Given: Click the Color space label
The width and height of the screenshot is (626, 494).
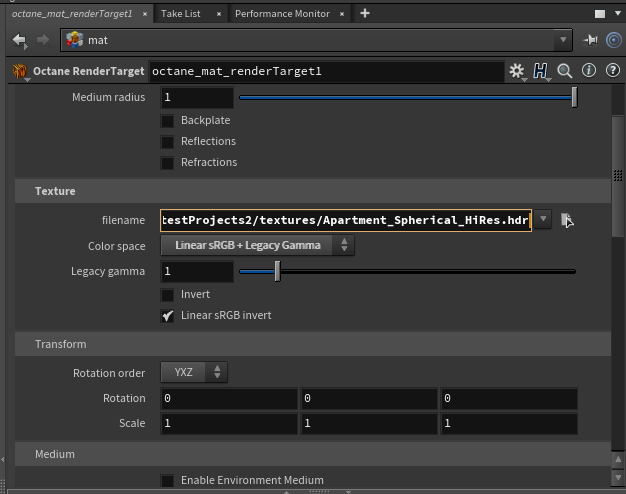Looking at the screenshot, I should click(117, 246).
